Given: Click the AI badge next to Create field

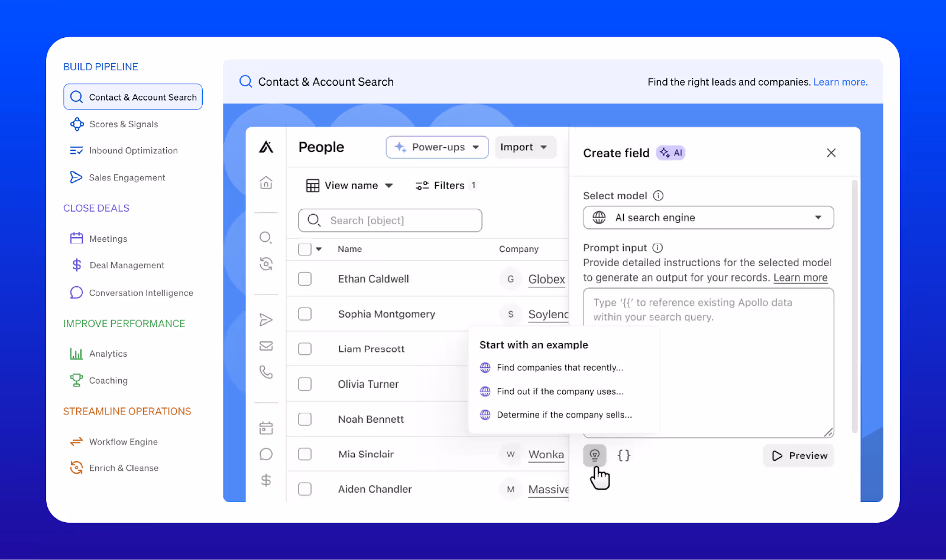Looking at the screenshot, I should 671,153.
